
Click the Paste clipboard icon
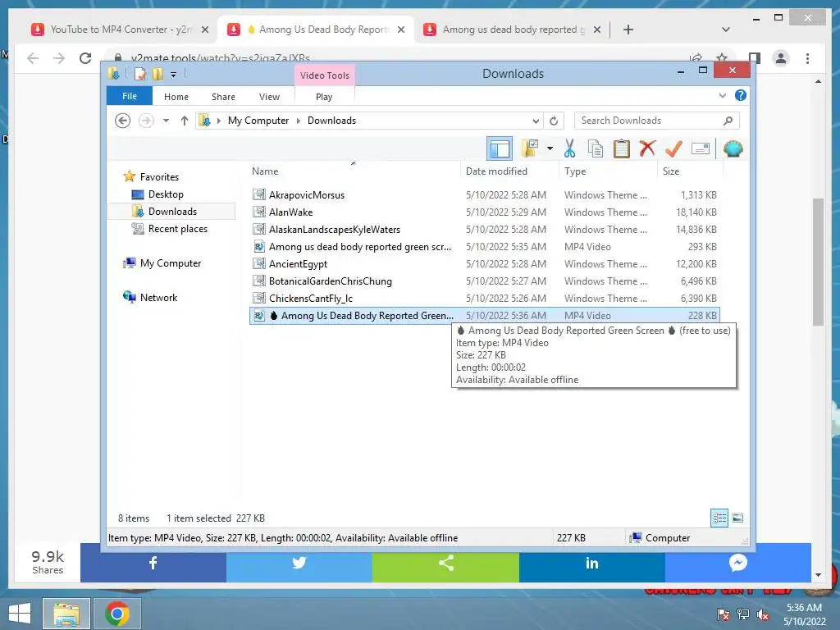622,149
